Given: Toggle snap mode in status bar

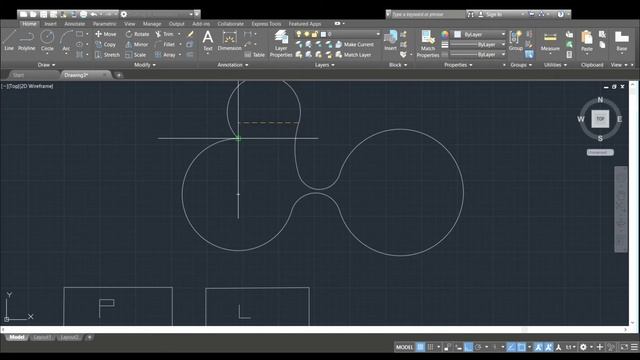Looking at the screenshot, I should [430, 347].
